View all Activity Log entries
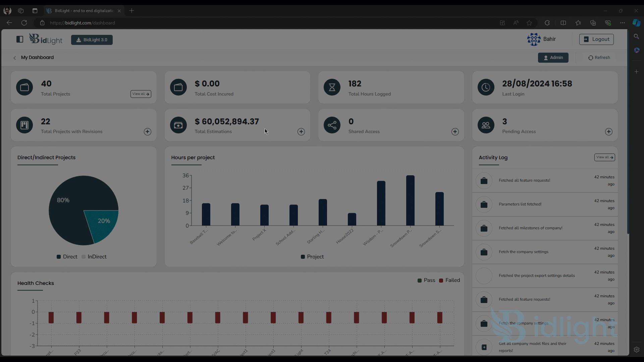This screenshot has width=644, height=362. 604,157
